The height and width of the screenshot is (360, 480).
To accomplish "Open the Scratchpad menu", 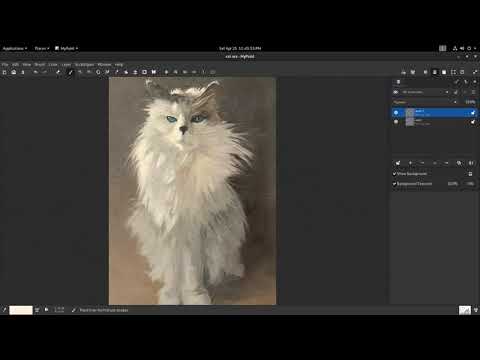I will (x=84, y=65).
